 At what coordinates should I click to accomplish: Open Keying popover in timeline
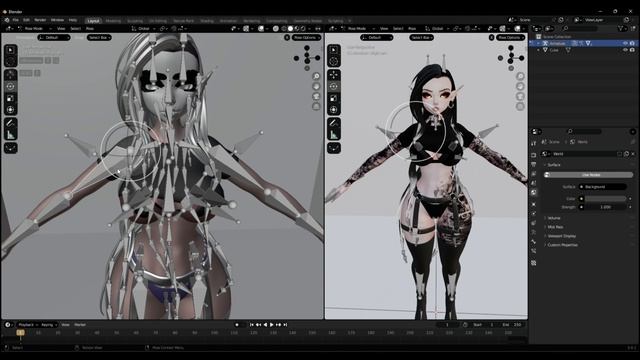pos(49,325)
